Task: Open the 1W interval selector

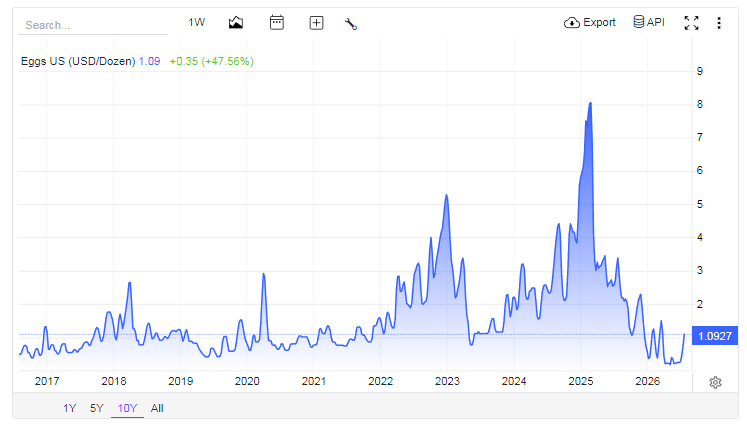Action: click(196, 22)
